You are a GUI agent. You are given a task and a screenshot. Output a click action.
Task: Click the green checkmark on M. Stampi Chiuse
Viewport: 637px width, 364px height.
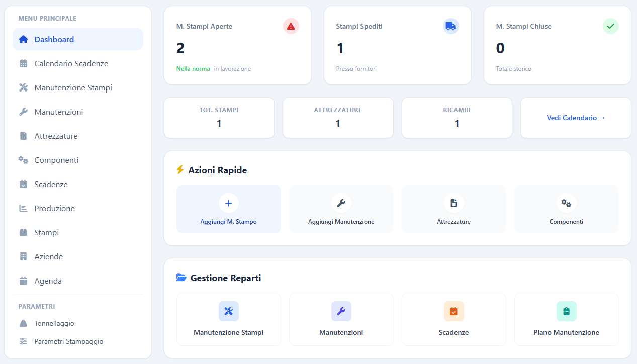pos(610,26)
